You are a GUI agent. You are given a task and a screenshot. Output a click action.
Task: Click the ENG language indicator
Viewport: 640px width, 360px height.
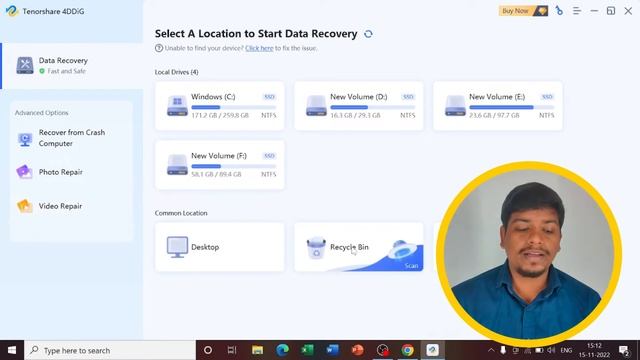point(566,350)
